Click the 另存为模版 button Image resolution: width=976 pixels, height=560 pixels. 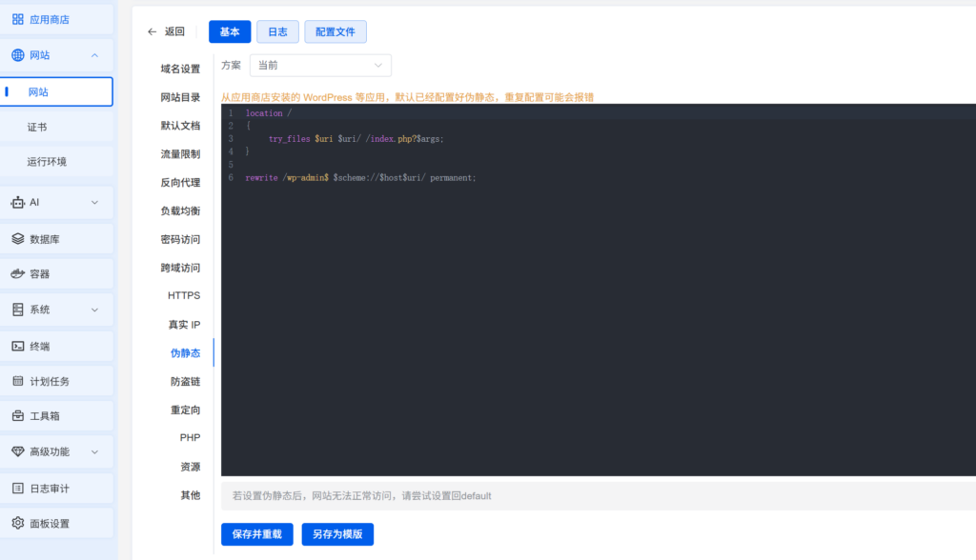point(336,534)
